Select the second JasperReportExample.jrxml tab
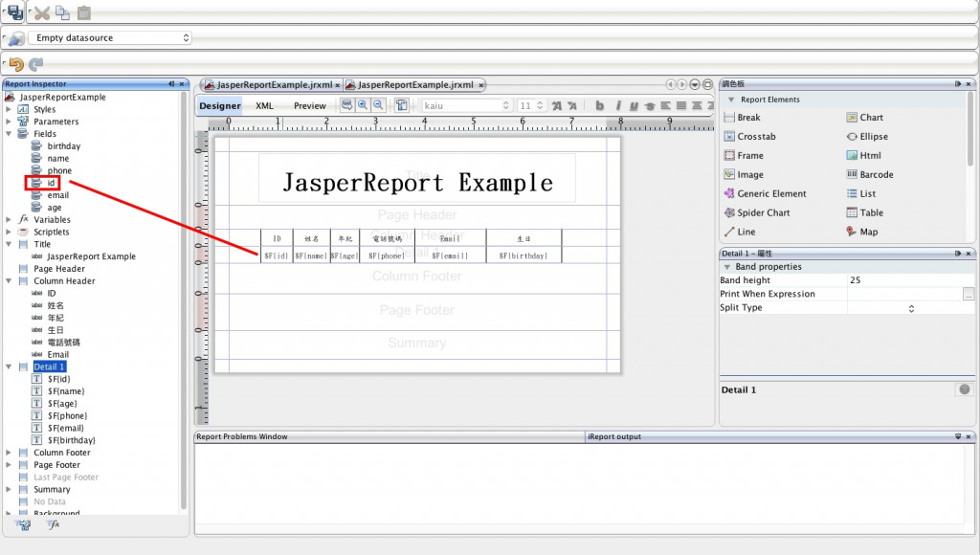The image size is (980, 555). 415,84
